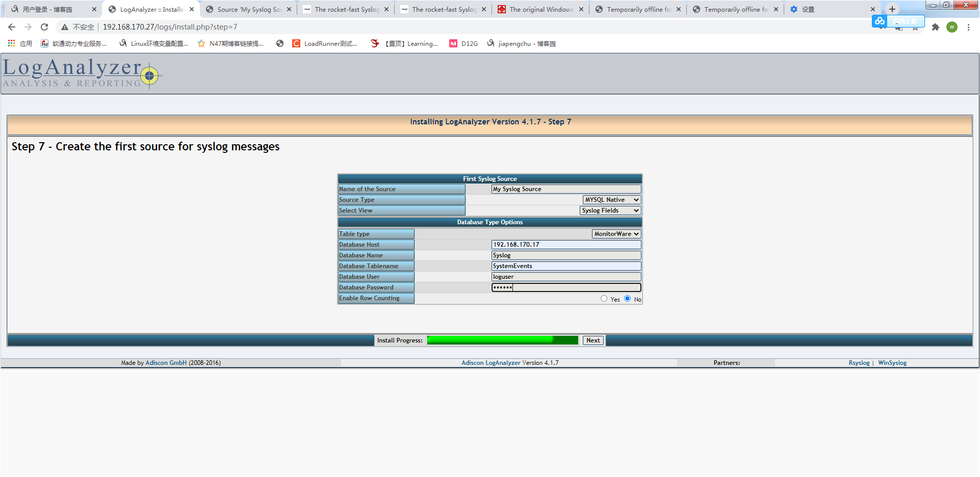
Task: Switch to The original Windows tab
Action: pos(541,9)
